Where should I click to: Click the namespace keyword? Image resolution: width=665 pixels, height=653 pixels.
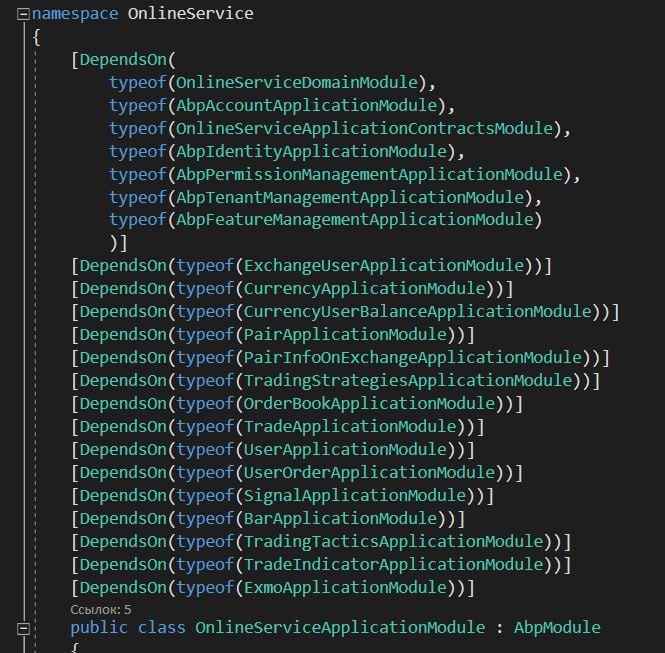coord(75,14)
